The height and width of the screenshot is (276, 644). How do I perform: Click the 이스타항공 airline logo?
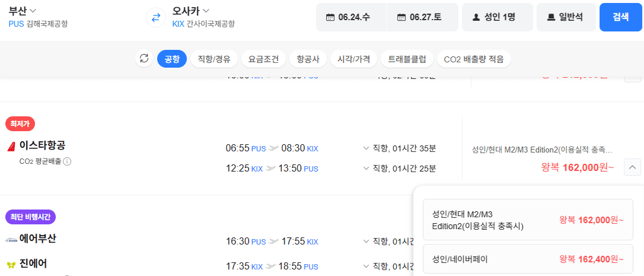[x=11, y=145]
